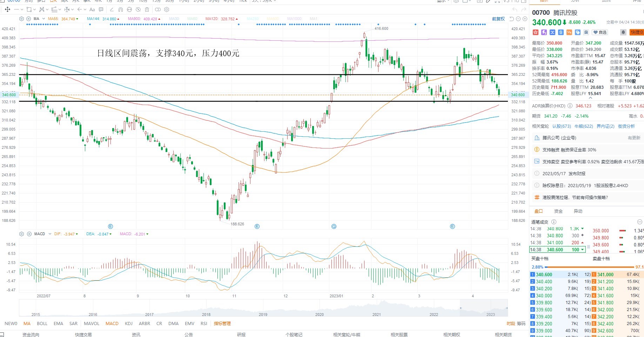Screen dimensions: 644x337
Task: Click the magnet snap drawing icon
Action: (121, 9)
